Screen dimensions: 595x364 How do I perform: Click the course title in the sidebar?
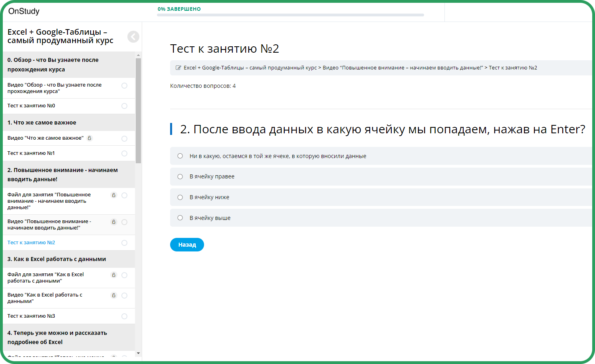click(60, 36)
